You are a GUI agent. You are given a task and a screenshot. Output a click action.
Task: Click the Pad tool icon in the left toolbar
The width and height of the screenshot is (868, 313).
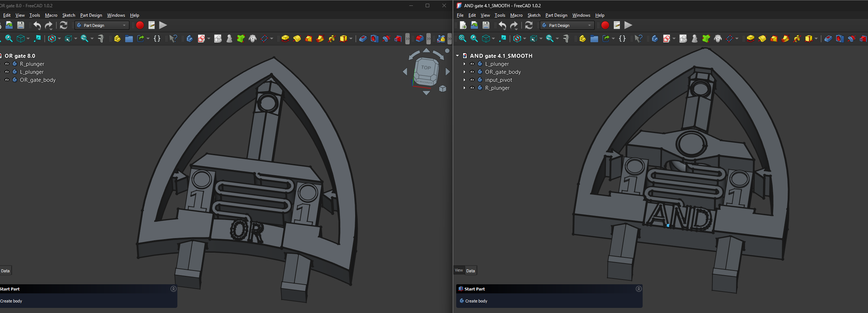pos(285,38)
